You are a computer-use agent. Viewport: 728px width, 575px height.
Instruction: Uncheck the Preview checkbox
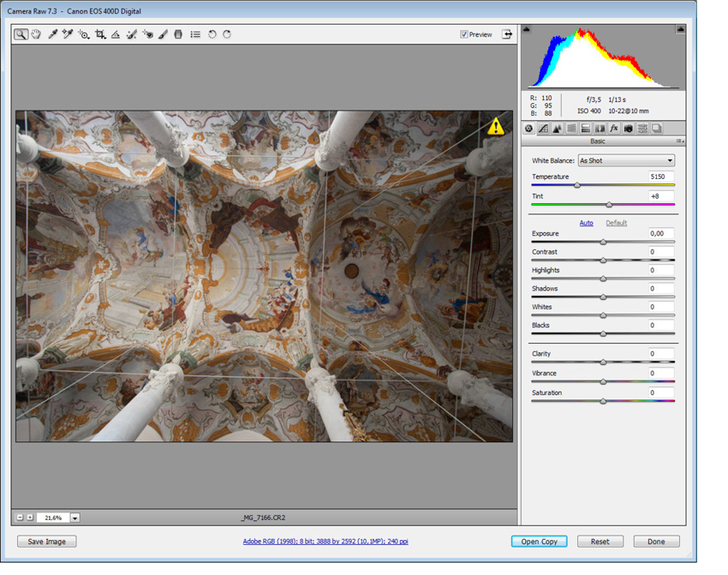coord(464,34)
